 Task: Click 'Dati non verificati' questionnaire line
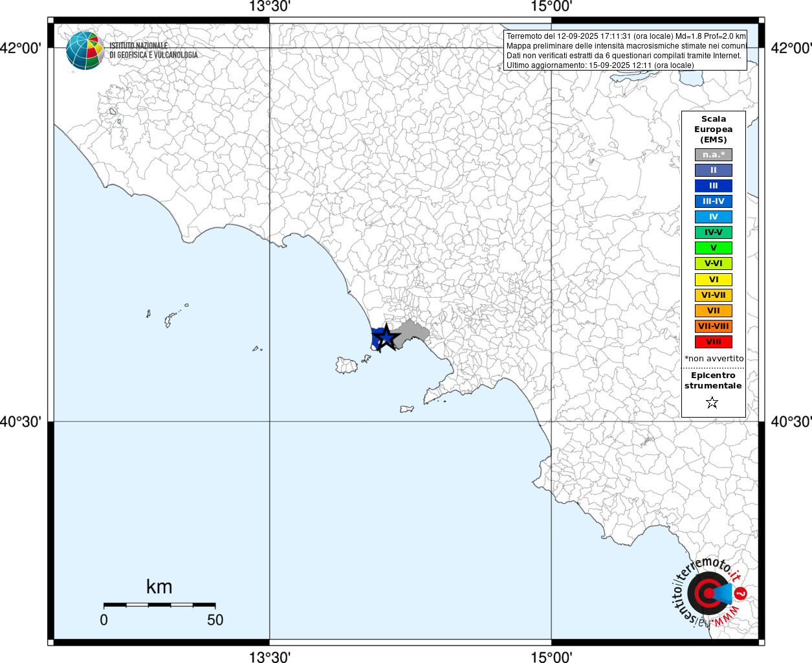click(x=624, y=56)
